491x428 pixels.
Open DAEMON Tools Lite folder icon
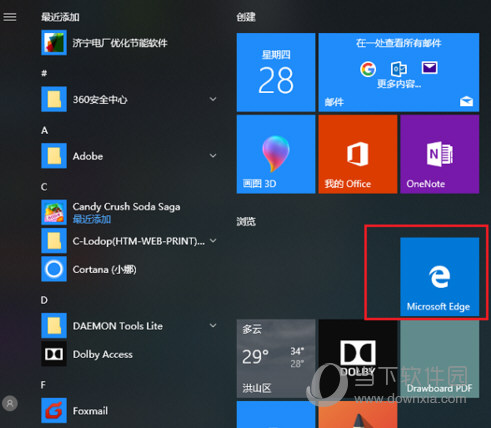54,326
